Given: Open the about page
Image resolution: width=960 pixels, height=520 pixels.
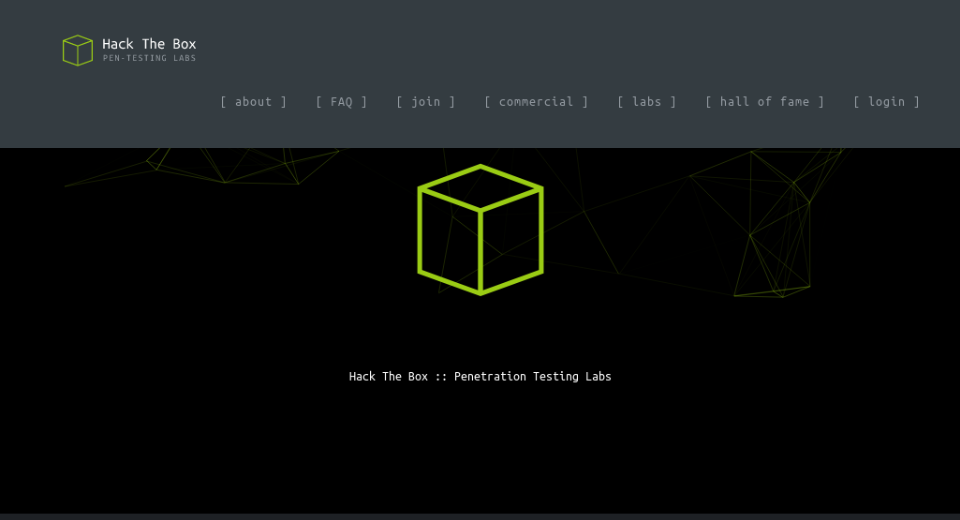Looking at the screenshot, I should [253, 102].
